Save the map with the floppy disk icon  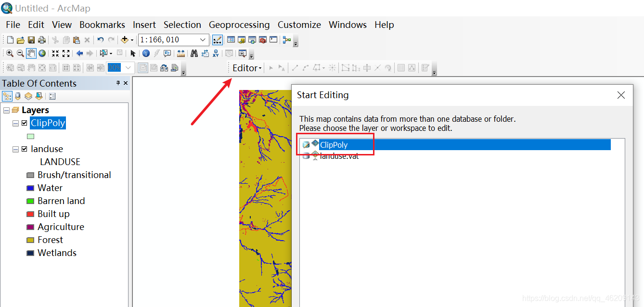pyautogui.click(x=31, y=40)
